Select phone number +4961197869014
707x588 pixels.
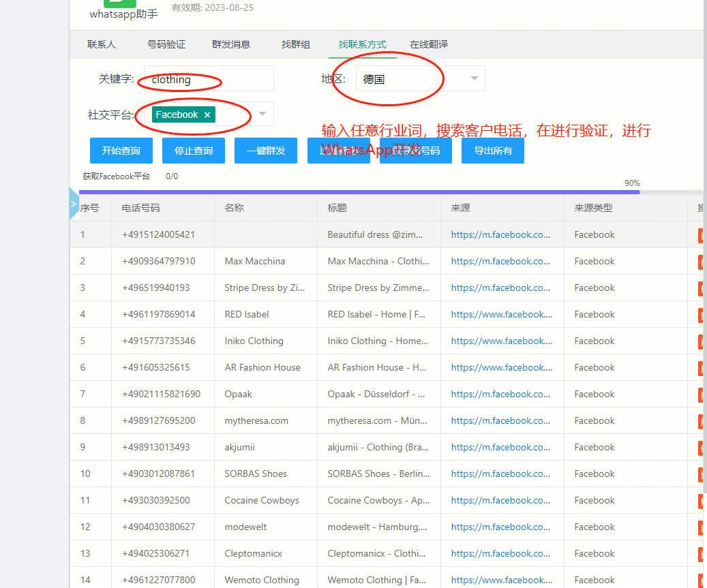[x=158, y=315]
